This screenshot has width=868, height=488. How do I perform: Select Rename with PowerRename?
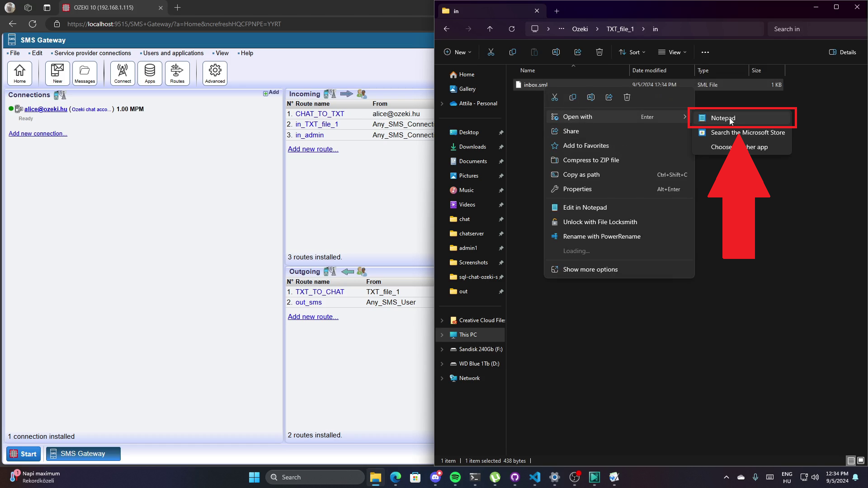(619, 236)
